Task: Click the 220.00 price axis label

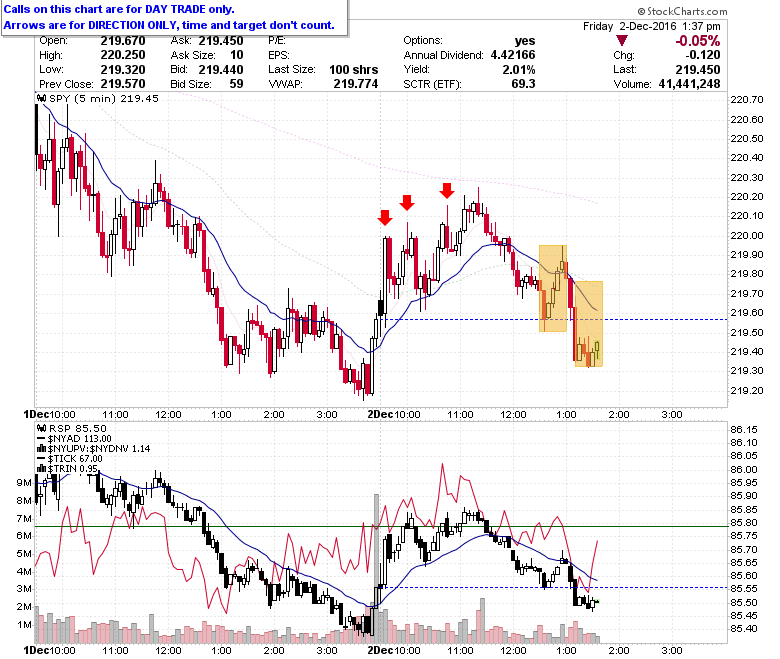Action: tap(747, 235)
